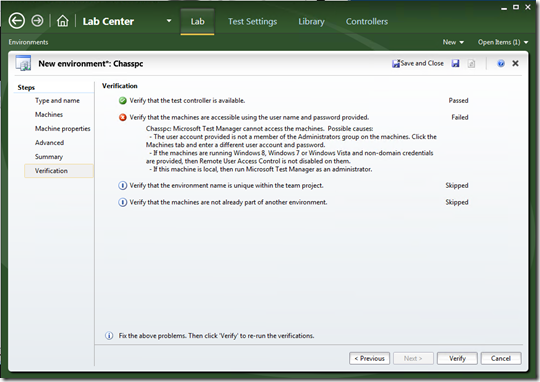Click the < Previous button
The width and height of the screenshot is (540, 382).
coord(369,358)
